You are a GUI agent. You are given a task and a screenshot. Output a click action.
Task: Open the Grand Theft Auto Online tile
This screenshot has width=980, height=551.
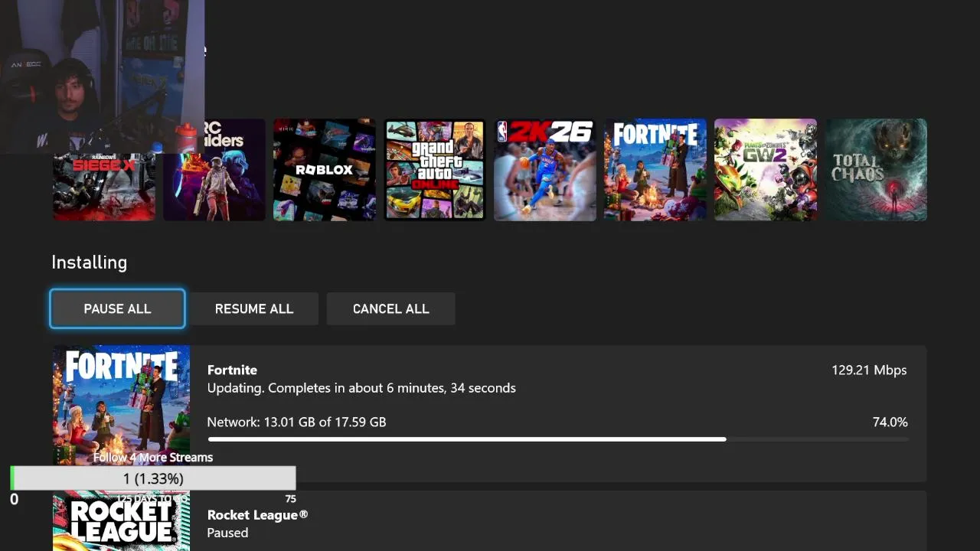(x=435, y=170)
